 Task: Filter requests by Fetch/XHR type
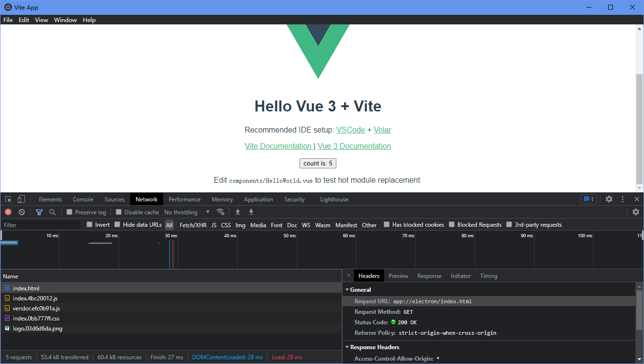click(193, 225)
